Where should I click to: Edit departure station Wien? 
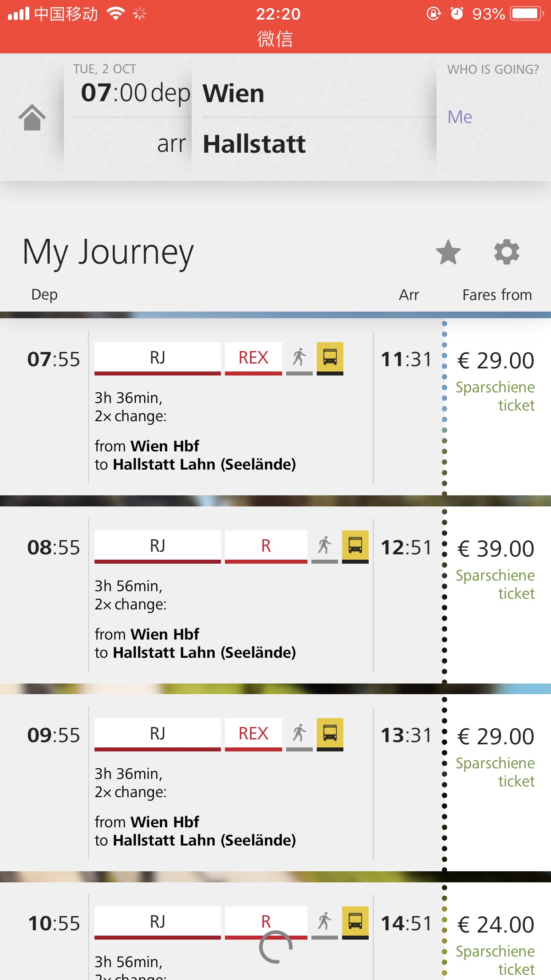tap(234, 94)
